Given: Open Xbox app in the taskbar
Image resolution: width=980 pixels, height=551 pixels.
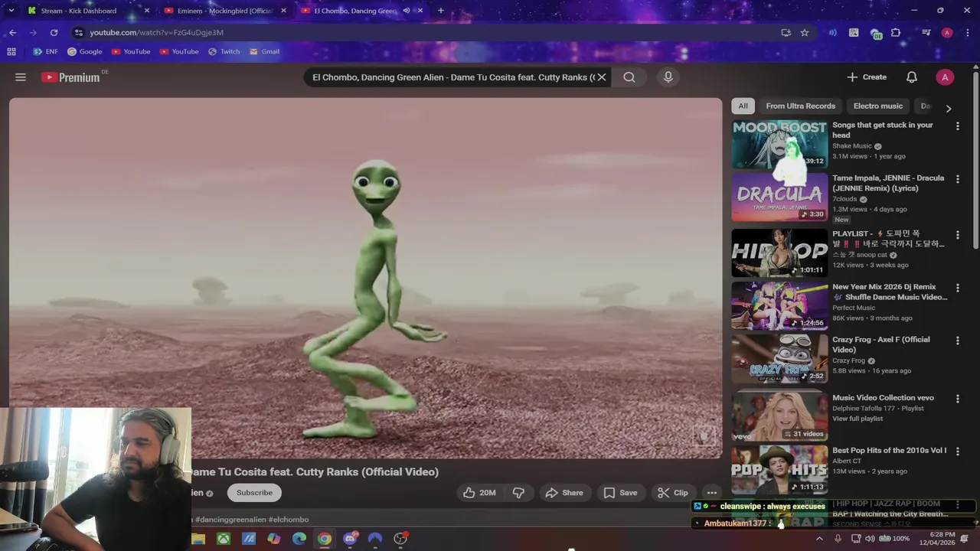Looking at the screenshot, I should click(x=223, y=539).
